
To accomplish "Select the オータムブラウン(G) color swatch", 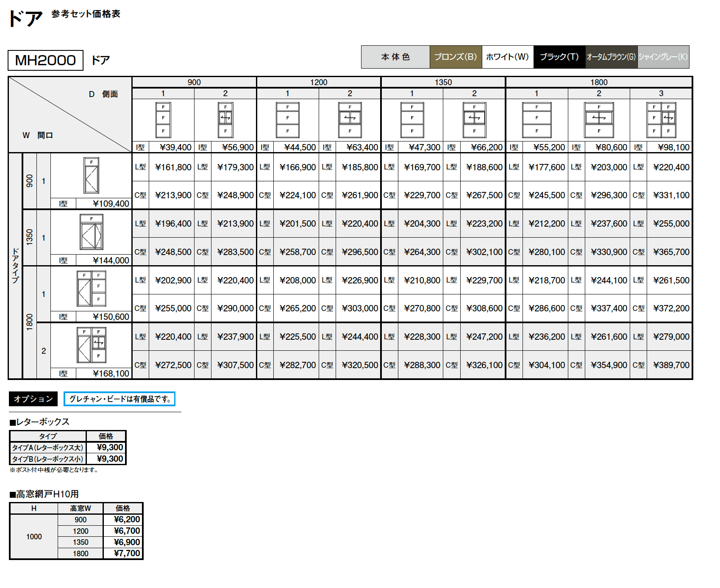I will click(x=611, y=57).
